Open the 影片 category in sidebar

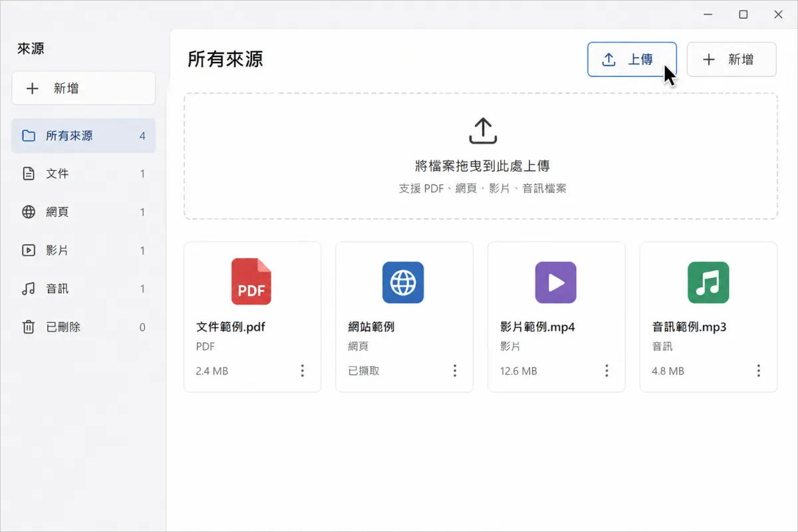[x=83, y=251]
